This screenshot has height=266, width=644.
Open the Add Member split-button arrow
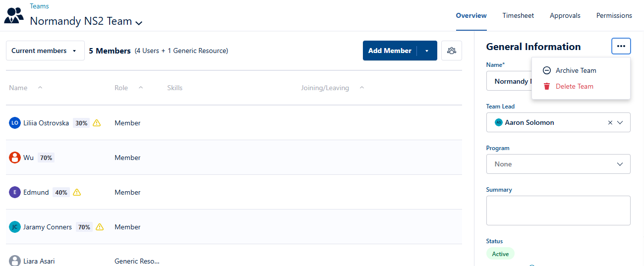tap(427, 51)
